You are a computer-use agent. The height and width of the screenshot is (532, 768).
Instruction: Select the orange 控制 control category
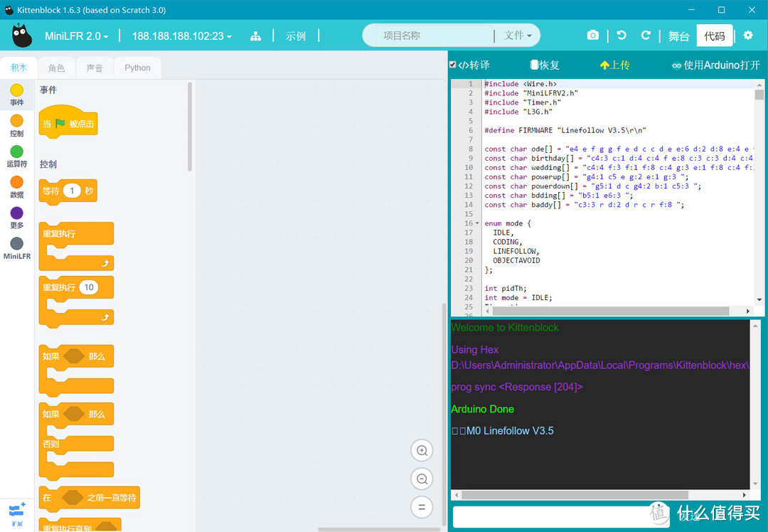click(16, 125)
